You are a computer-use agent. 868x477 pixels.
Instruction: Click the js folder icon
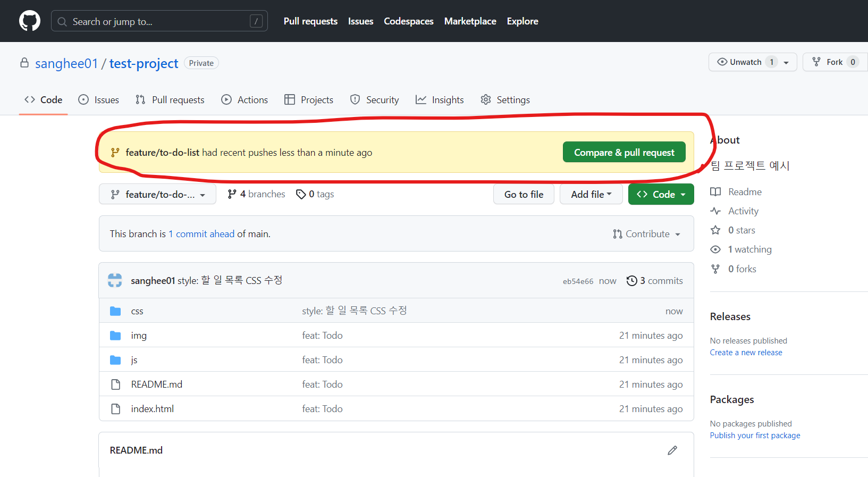pyautogui.click(x=115, y=360)
